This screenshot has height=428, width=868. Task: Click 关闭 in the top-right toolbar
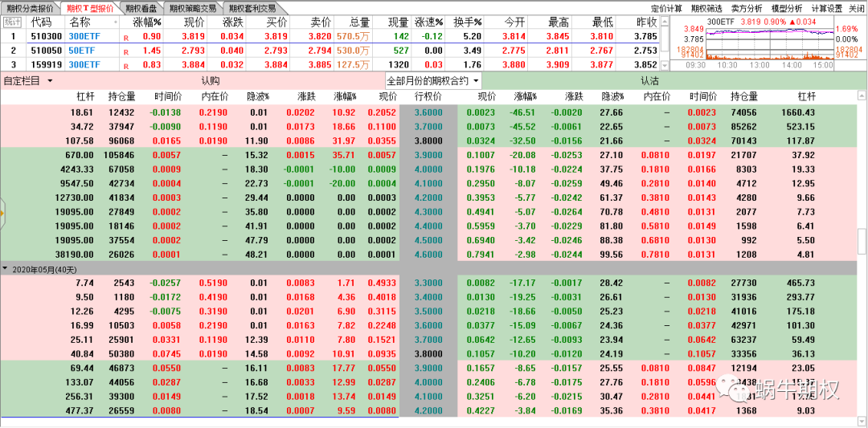(x=857, y=8)
